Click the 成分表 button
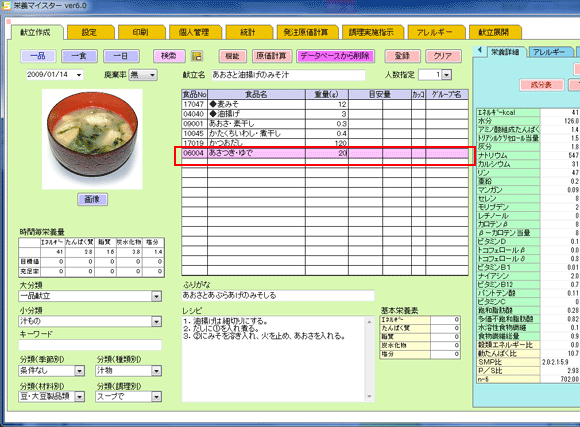This screenshot has width=580, height=427. click(541, 85)
